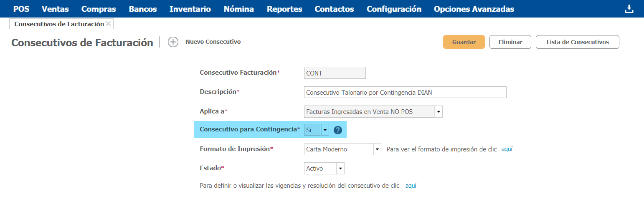Click the download icon in top bar
This screenshot has width=644, height=209.
[x=629, y=9]
